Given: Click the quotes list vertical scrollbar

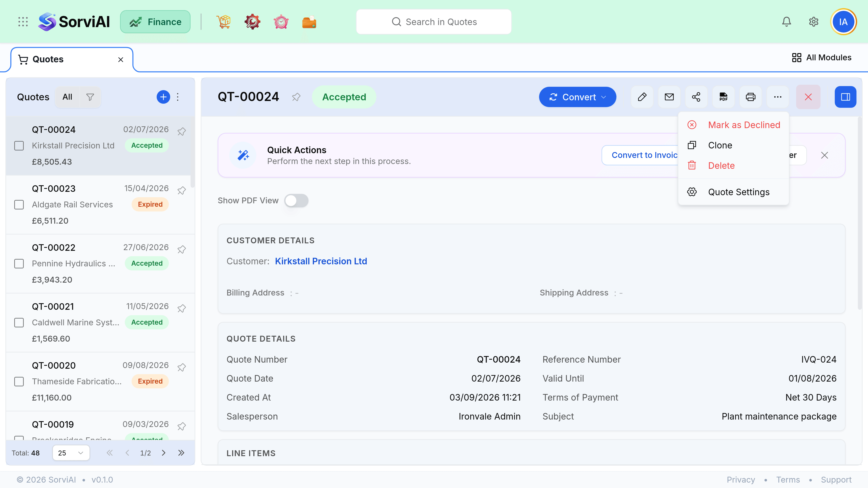Looking at the screenshot, I should [x=193, y=152].
